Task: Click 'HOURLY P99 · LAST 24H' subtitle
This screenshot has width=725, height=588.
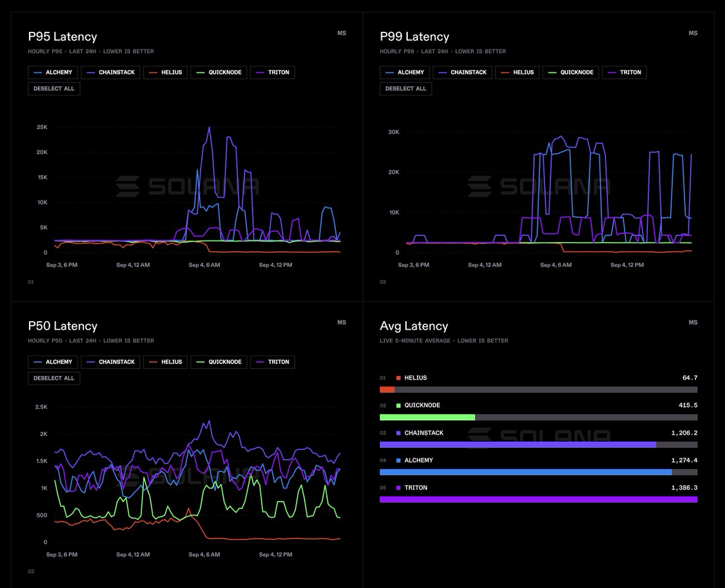Action: (x=414, y=51)
